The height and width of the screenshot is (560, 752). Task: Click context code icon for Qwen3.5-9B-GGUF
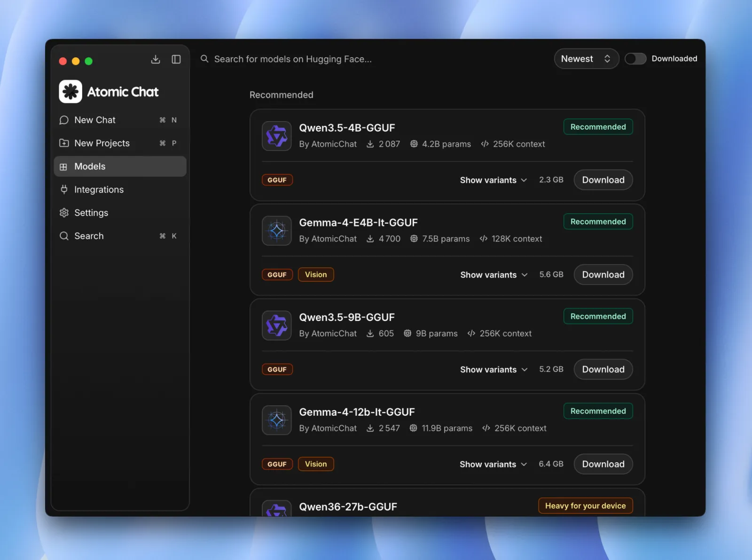coord(471,333)
